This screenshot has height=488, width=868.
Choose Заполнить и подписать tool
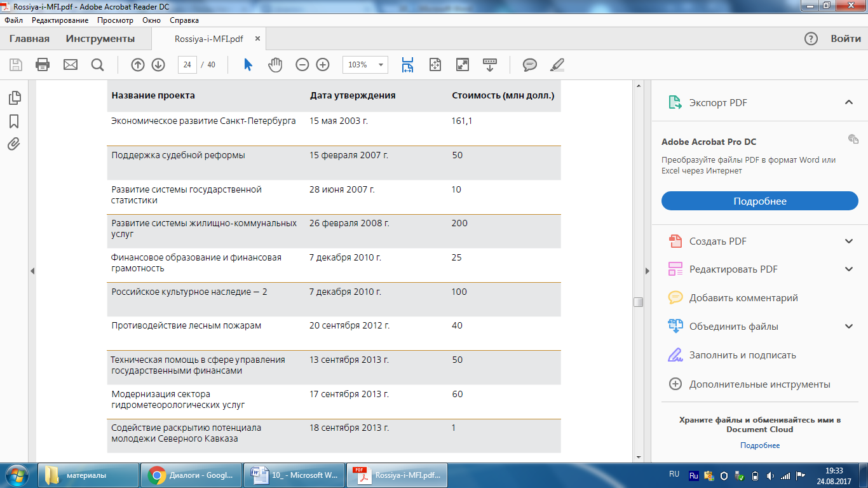tap(743, 355)
